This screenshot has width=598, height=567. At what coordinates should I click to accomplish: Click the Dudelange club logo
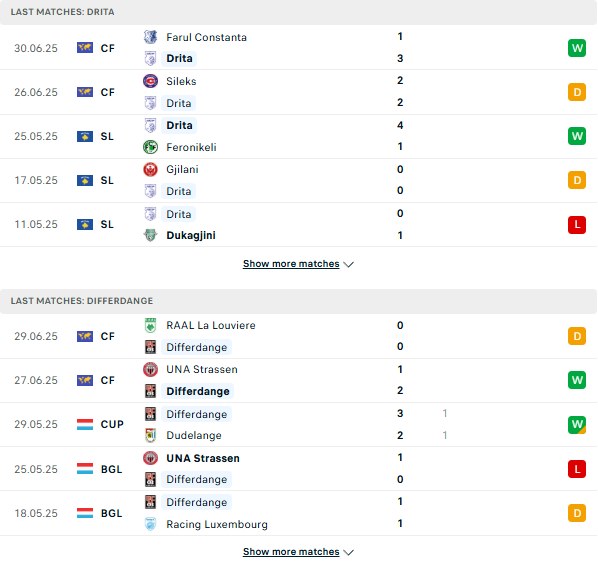click(x=150, y=435)
